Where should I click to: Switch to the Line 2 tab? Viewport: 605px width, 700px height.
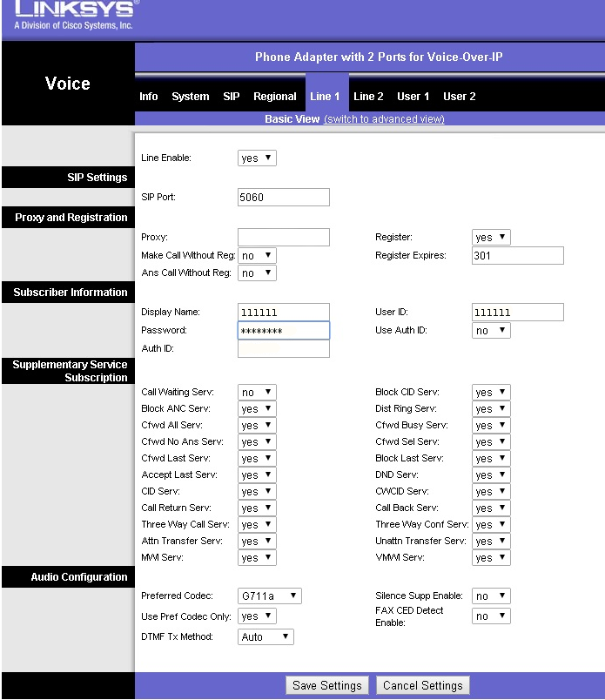point(368,97)
